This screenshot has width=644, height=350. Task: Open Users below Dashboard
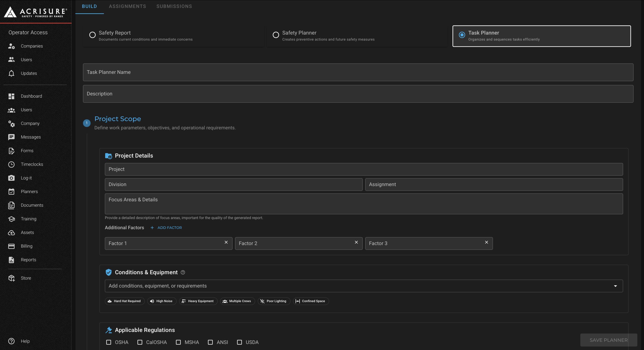[26, 110]
